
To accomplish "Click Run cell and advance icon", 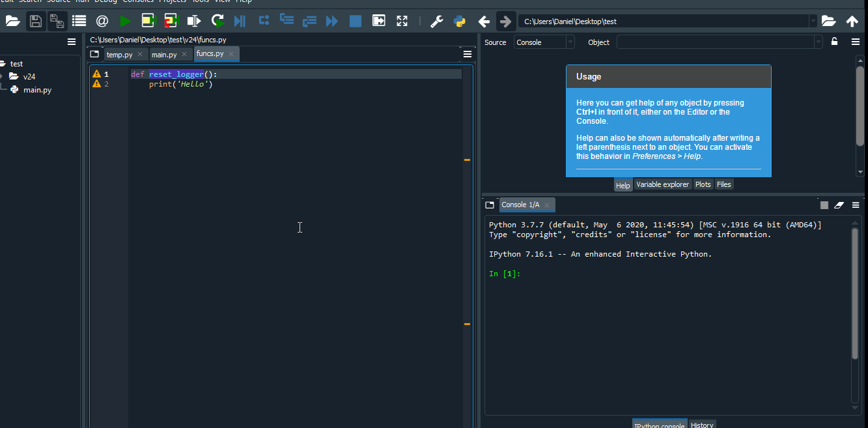I will pos(171,21).
